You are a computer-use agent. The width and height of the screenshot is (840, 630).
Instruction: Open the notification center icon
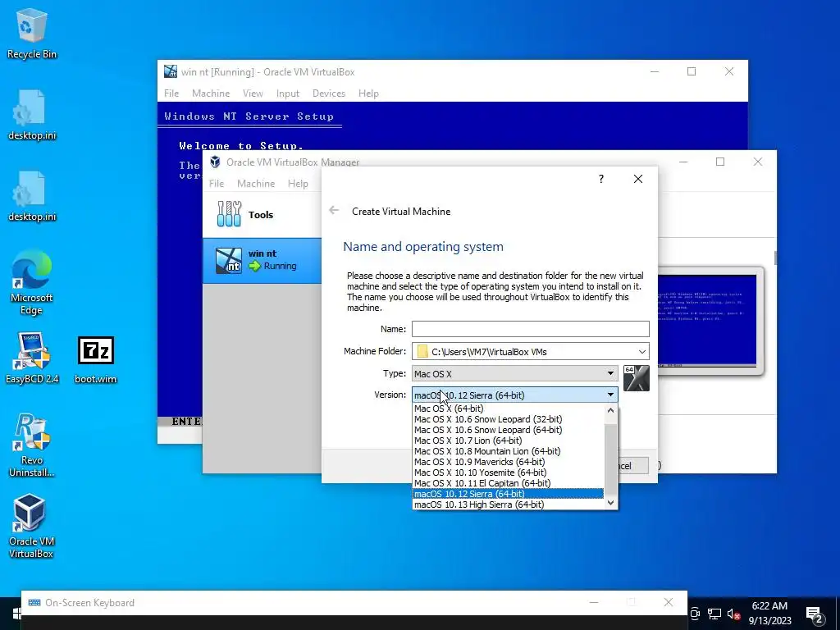[815, 615]
